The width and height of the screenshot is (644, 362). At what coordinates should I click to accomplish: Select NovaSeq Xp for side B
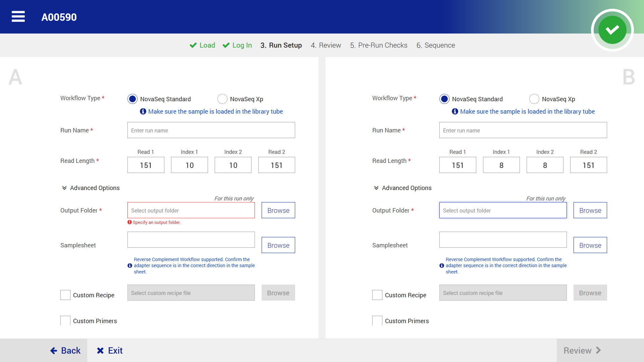(x=534, y=99)
